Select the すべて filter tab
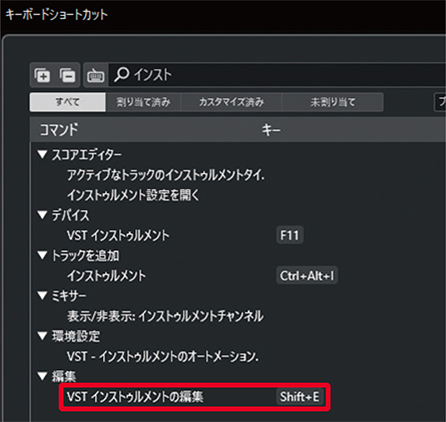446x422 pixels. pyautogui.click(x=68, y=102)
